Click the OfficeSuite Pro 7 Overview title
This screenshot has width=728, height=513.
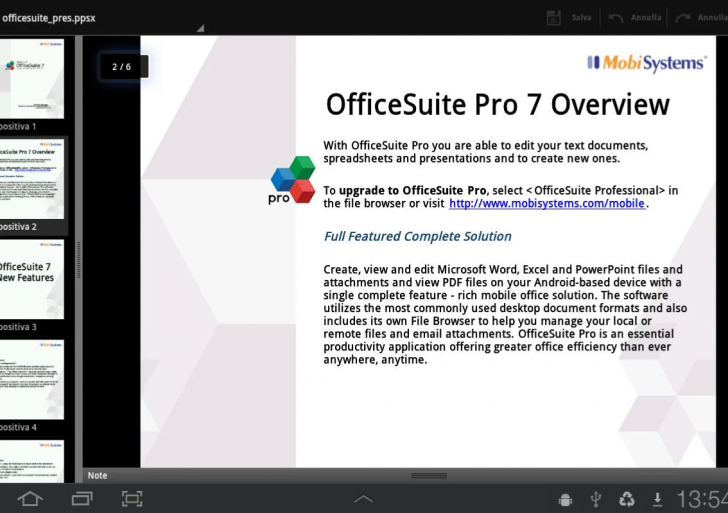click(498, 104)
